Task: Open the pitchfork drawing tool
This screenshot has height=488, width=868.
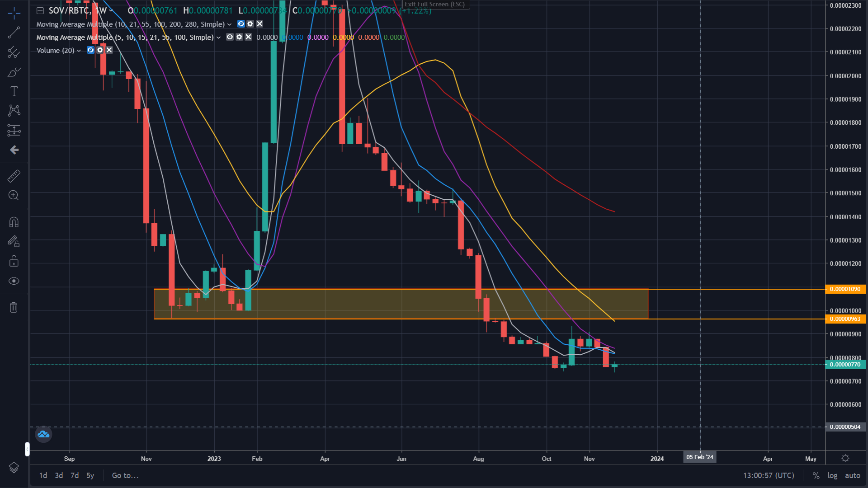Action: (x=14, y=52)
